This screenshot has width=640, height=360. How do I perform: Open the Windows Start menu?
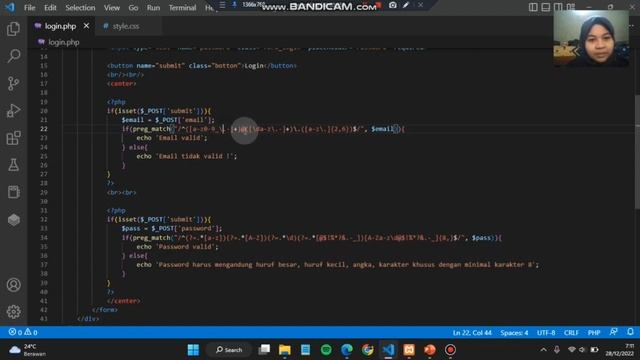193,350
